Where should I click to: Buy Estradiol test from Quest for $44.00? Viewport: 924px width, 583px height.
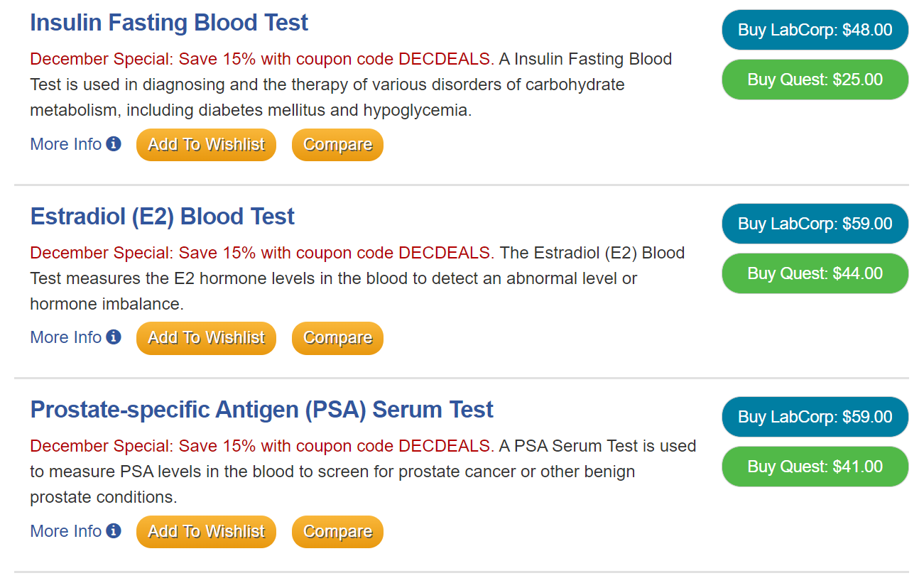click(815, 273)
